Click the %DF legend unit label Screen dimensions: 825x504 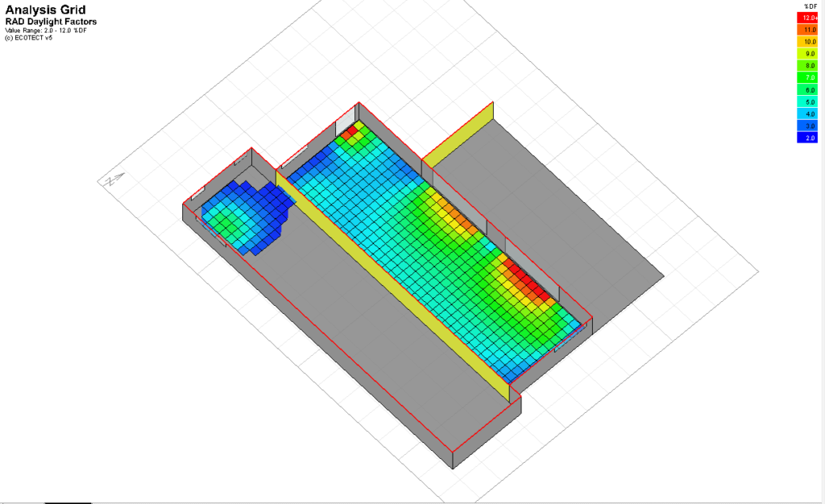(810, 6)
